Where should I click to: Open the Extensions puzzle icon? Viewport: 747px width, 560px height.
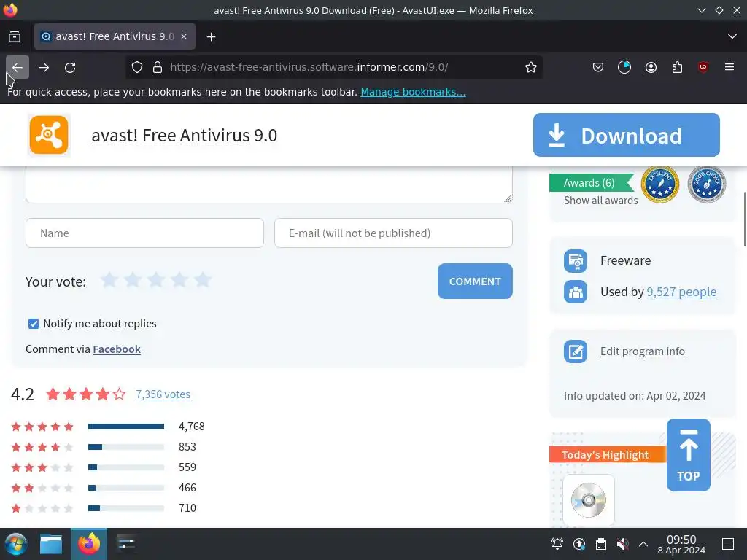pos(677,67)
